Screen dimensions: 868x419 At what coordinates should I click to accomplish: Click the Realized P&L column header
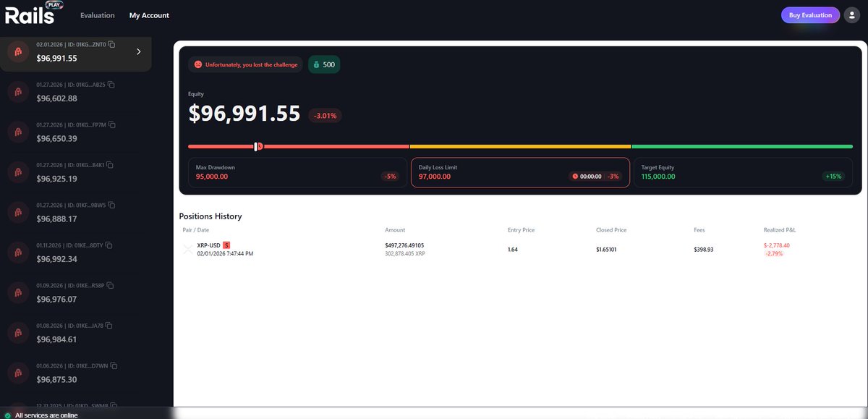point(780,230)
